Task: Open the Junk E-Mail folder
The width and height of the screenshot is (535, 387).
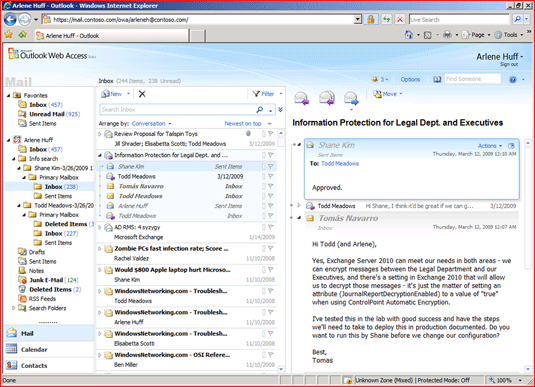Action: pyautogui.click(x=49, y=280)
